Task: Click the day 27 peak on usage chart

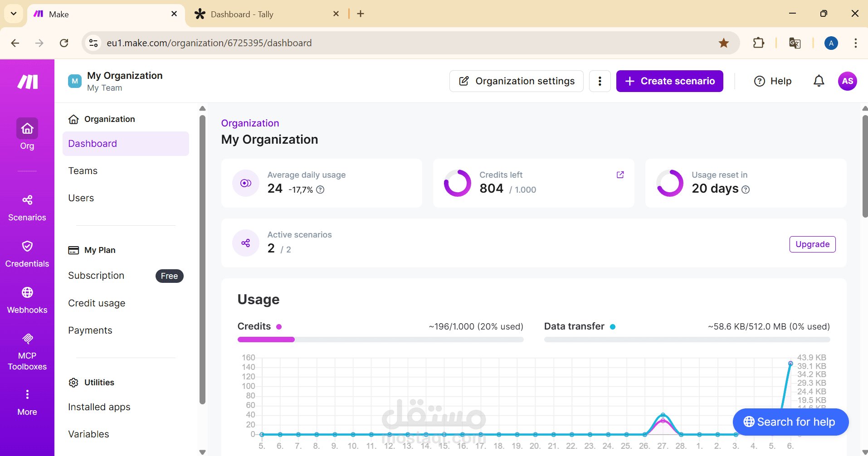Action: click(663, 416)
